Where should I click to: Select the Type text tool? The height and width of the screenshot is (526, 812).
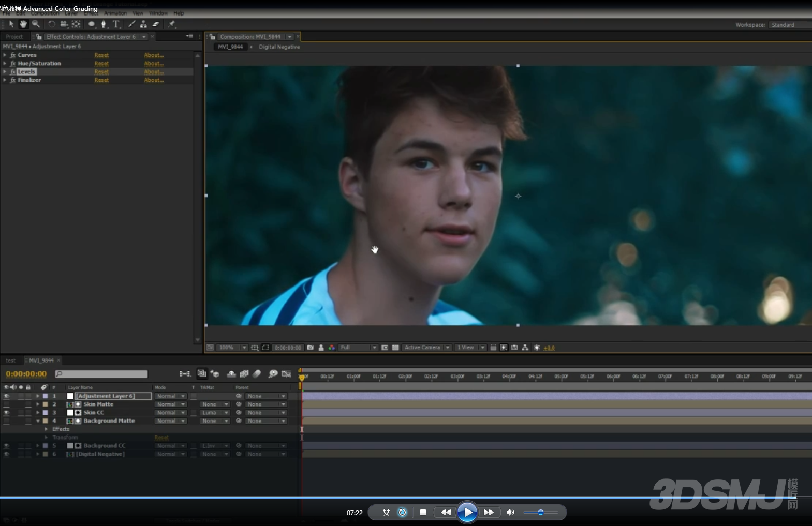[x=116, y=24]
